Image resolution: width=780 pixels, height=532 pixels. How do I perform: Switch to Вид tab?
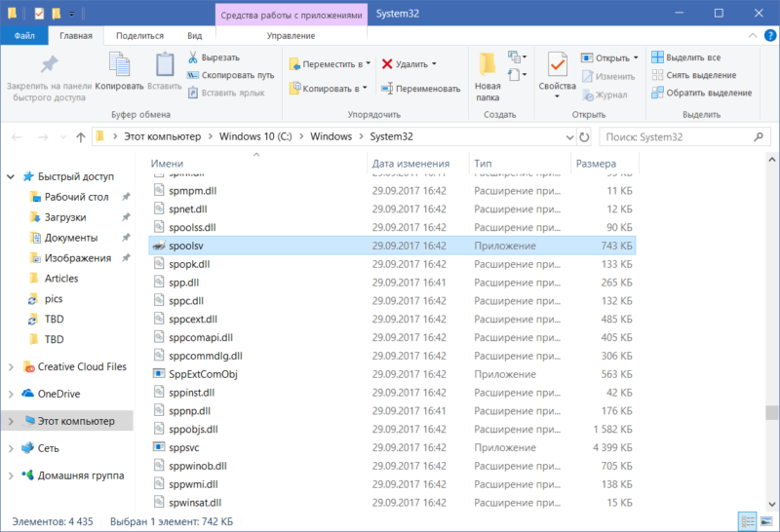(194, 36)
